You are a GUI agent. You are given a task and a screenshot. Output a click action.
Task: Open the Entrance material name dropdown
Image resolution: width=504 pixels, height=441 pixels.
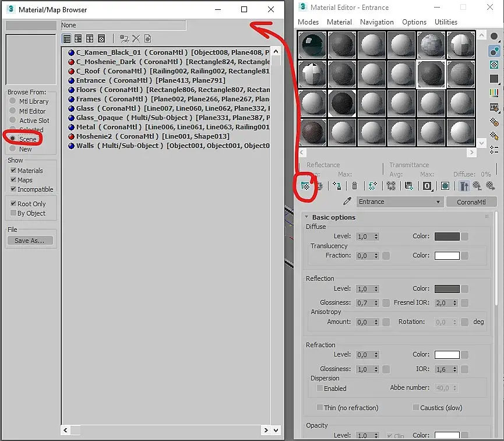pos(400,202)
